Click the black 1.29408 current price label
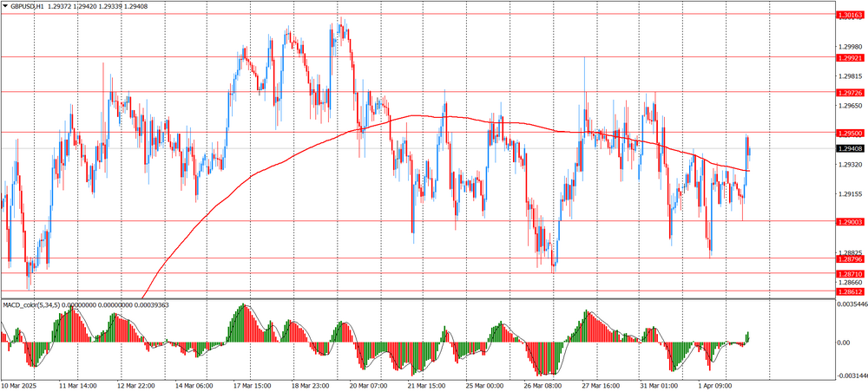 pos(850,149)
